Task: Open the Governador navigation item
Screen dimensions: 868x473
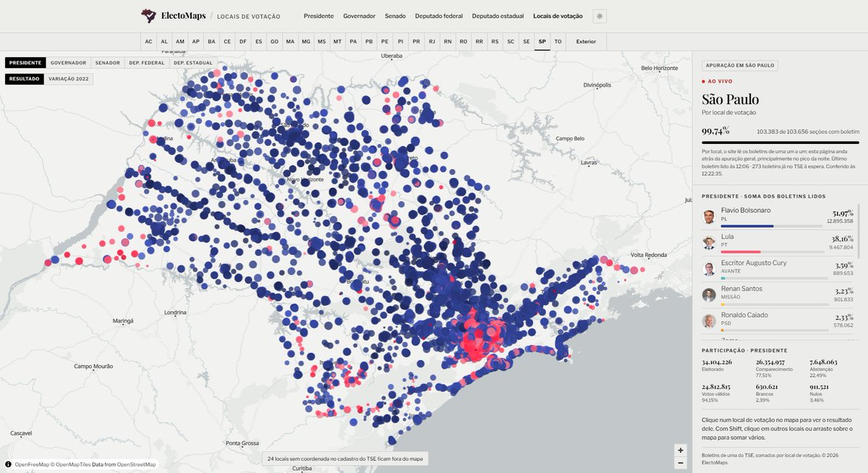Action: [x=359, y=16]
